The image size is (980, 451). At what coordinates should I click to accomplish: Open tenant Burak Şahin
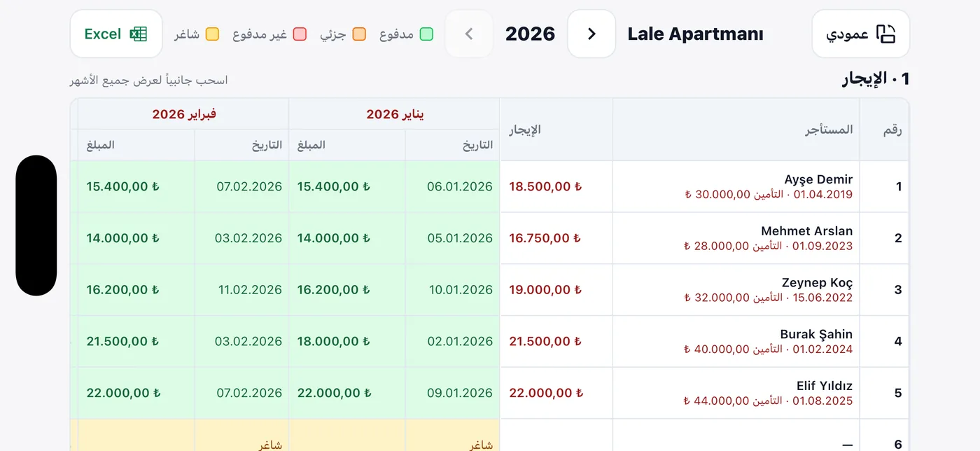tap(816, 334)
